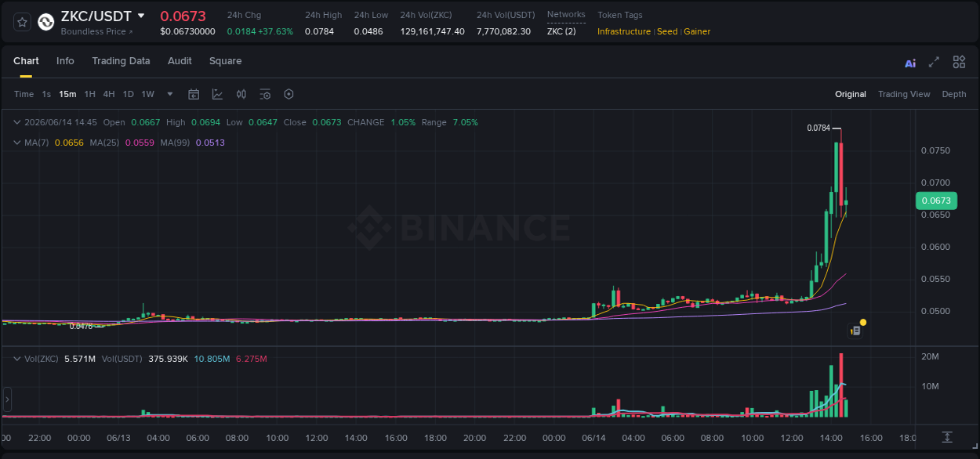Viewport: 980px width, 459px height.
Task: Open the Networks ZKC (2) info
Action: (x=561, y=31)
